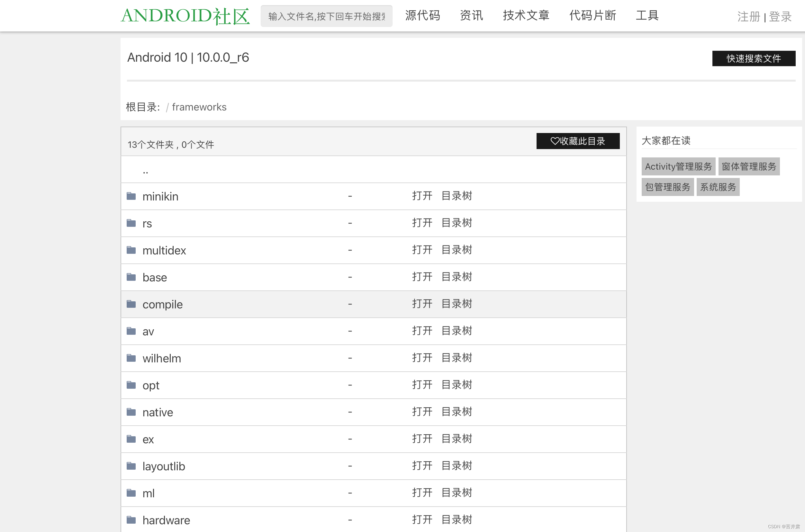
Task: Select the 包管理服务 tag
Action: tap(667, 187)
